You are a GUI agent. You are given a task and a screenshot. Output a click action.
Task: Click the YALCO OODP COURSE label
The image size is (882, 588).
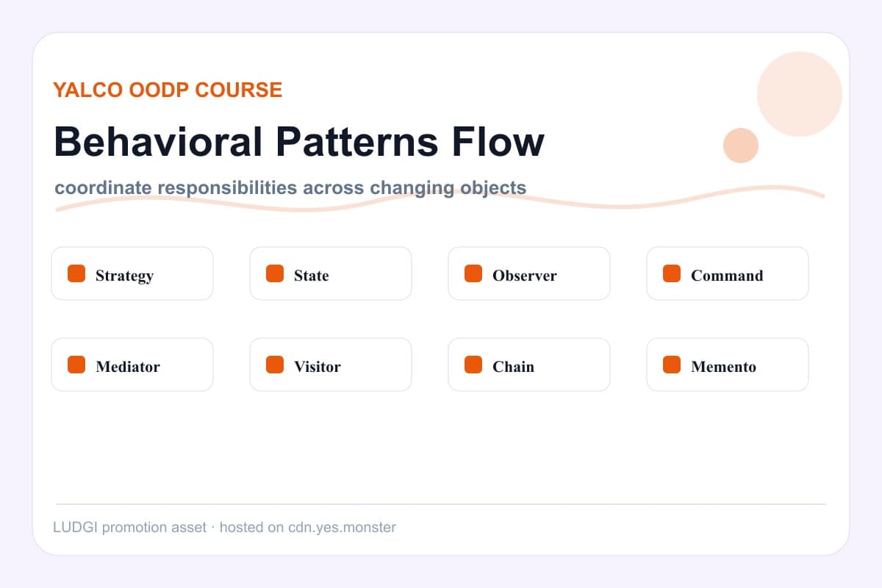coord(168,90)
